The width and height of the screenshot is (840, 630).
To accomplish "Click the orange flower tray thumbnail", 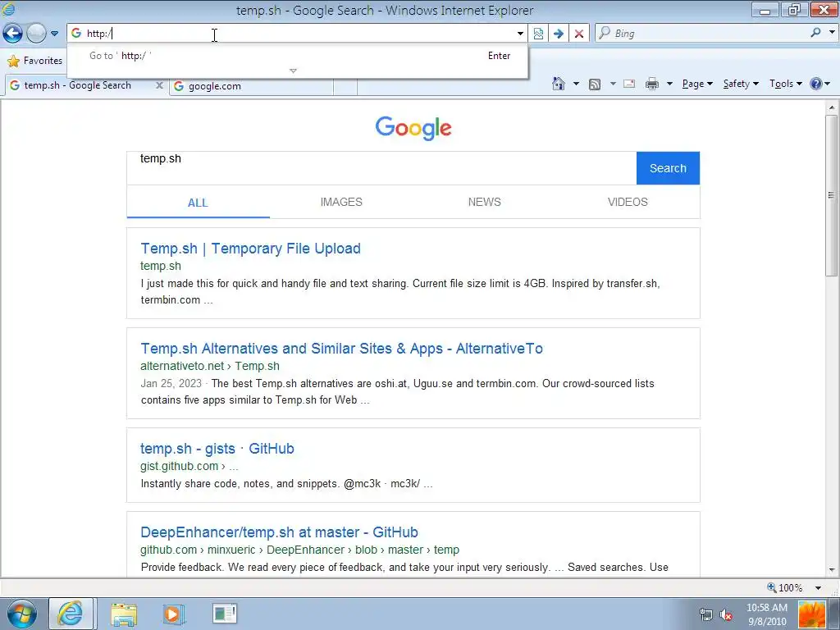I will tap(812, 614).
